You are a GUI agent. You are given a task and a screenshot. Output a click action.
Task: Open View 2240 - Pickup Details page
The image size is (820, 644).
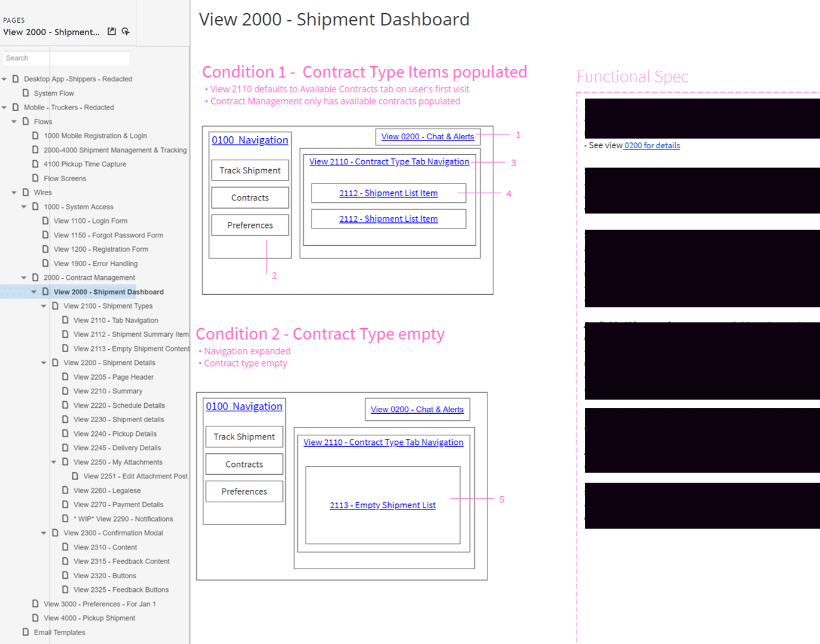point(115,434)
